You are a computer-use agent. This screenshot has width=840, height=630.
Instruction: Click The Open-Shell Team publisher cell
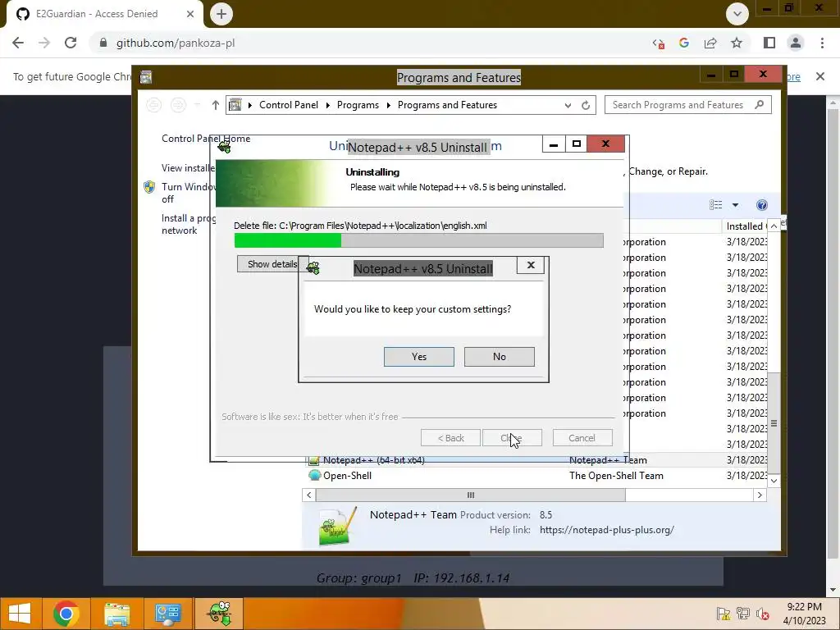pyautogui.click(x=616, y=476)
